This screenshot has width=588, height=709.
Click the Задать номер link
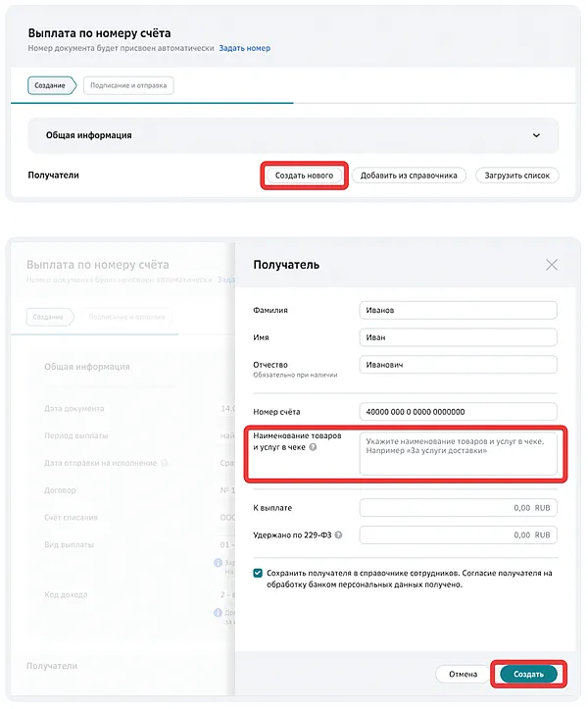tap(244, 48)
